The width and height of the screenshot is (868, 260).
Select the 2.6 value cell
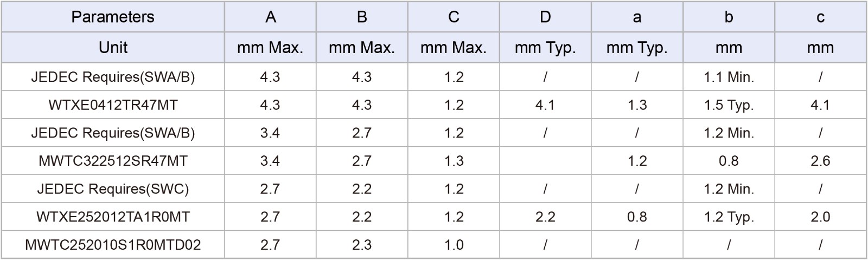click(x=820, y=161)
